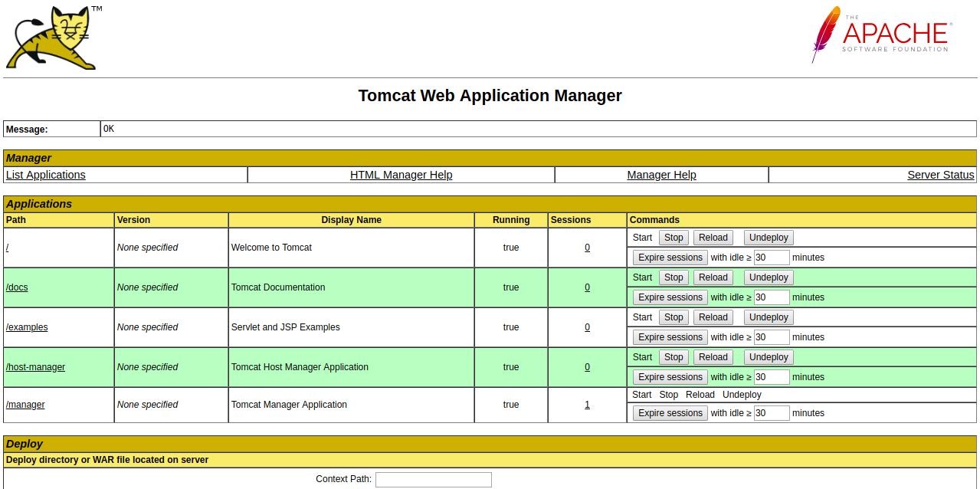This screenshot has height=489, width=980.
Task: View the /manager session count link
Action: 587,405
